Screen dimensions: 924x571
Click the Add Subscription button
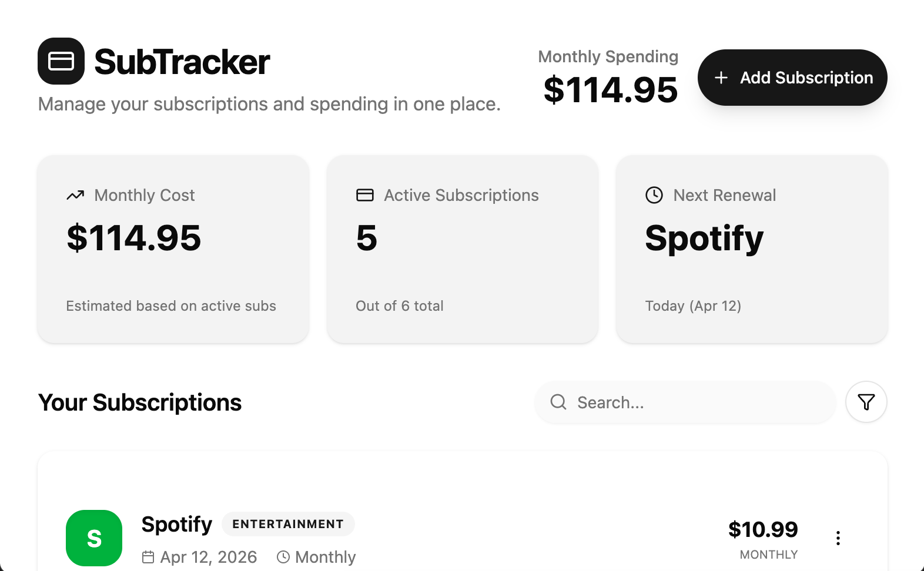tap(792, 78)
